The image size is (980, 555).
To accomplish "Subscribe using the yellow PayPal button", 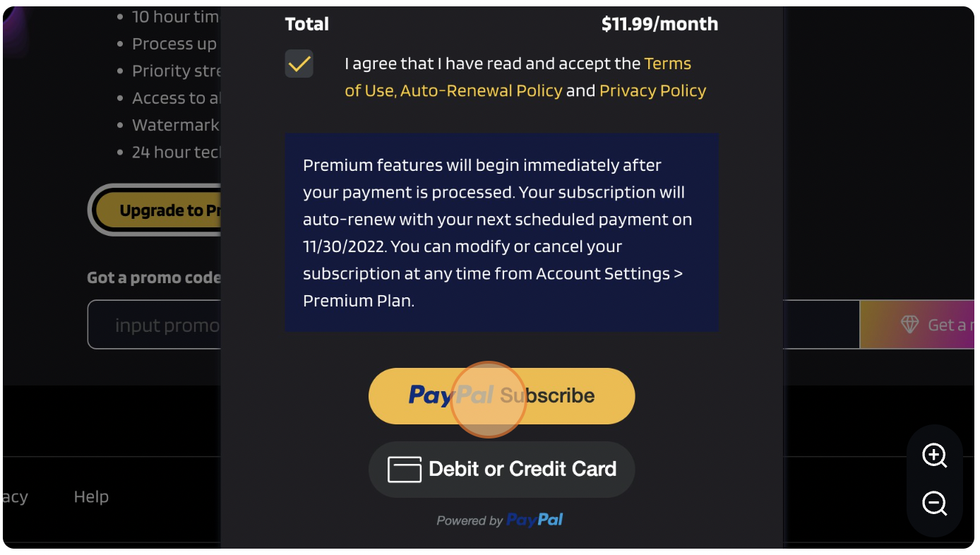I will coord(502,396).
